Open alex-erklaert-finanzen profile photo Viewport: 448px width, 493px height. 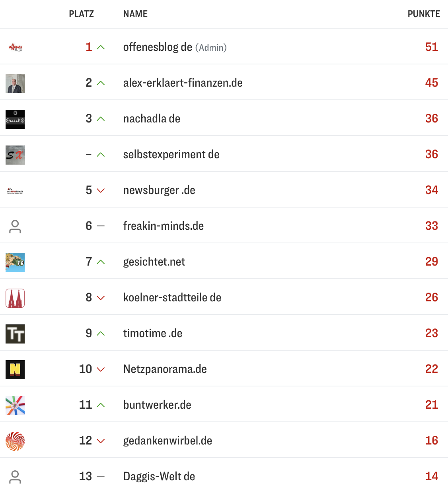[15, 83]
